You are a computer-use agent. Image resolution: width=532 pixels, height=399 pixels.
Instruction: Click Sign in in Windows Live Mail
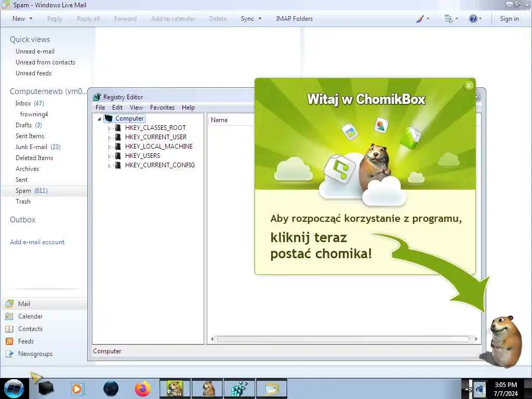pyautogui.click(x=509, y=19)
